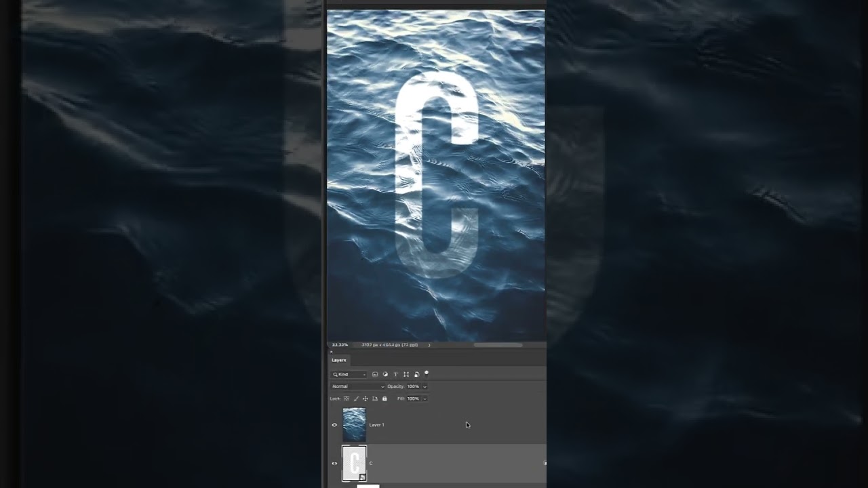Click the smart object badge on C thumbnail

pos(362,477)
